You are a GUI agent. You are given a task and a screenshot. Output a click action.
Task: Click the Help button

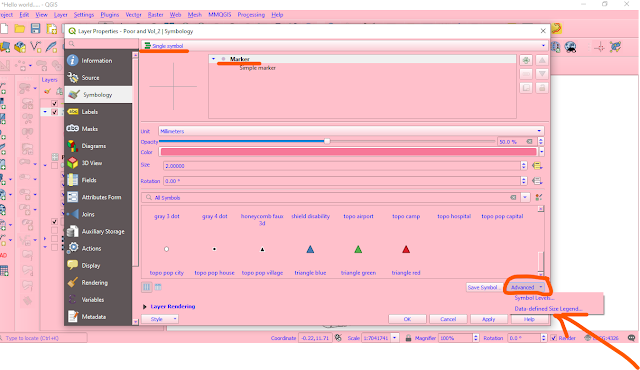pyautogui.click(x=529, y=319)
